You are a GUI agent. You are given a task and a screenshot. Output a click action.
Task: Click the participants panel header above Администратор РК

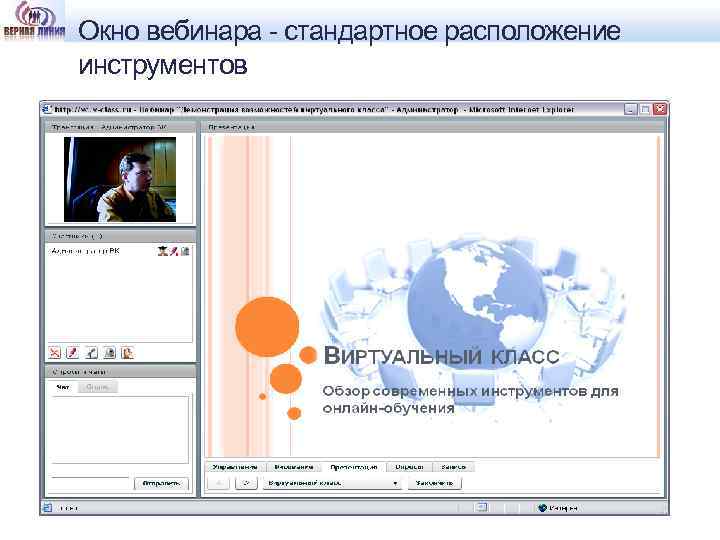(121, 236)
